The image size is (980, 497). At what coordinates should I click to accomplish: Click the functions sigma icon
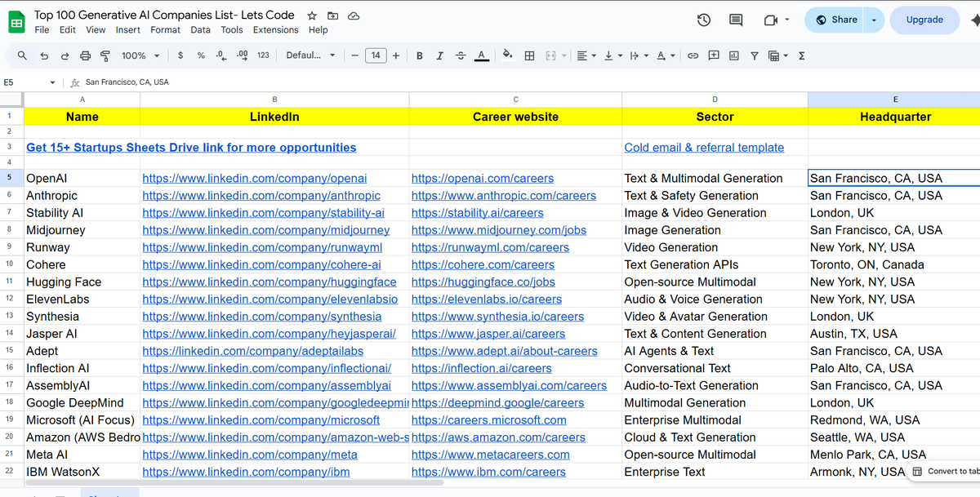[801, 55]
